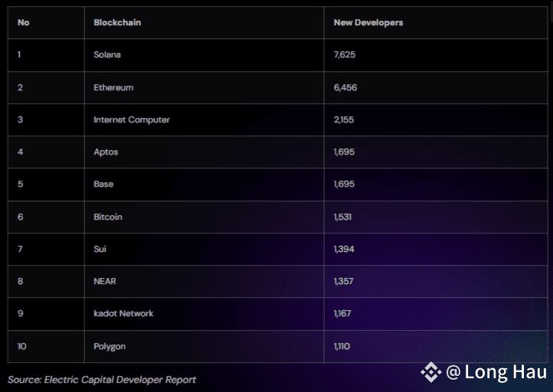Screen dimensions: 553x392
Task: Click the No column header
Action: pyautogui.click(x=23, y=22)
